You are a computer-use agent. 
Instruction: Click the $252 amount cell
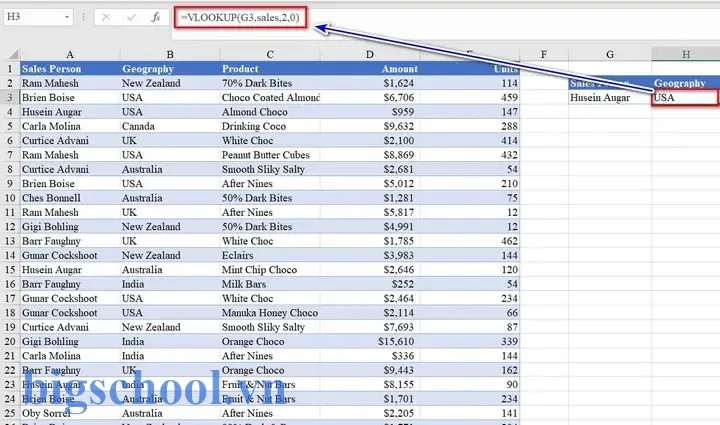coord(370,284)
